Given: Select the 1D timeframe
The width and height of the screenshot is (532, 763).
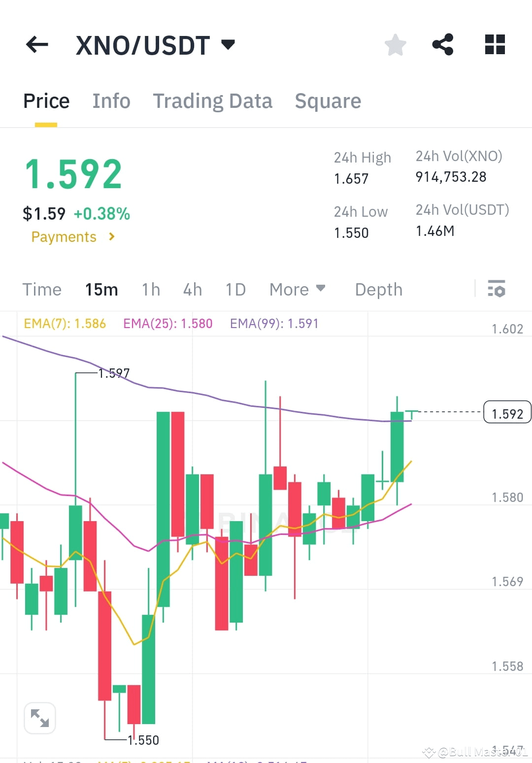Looking at the screenshot, I should pyautogui.click(x=235, y=290).
